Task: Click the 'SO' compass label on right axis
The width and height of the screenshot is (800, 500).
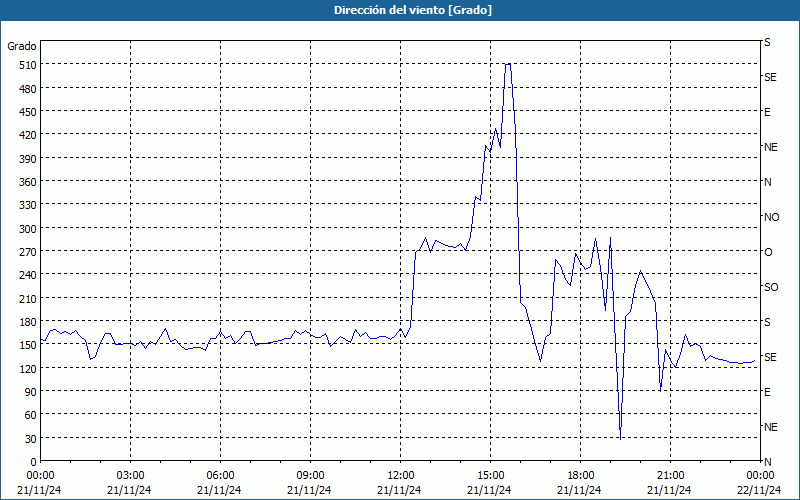Action: [771, 287]
